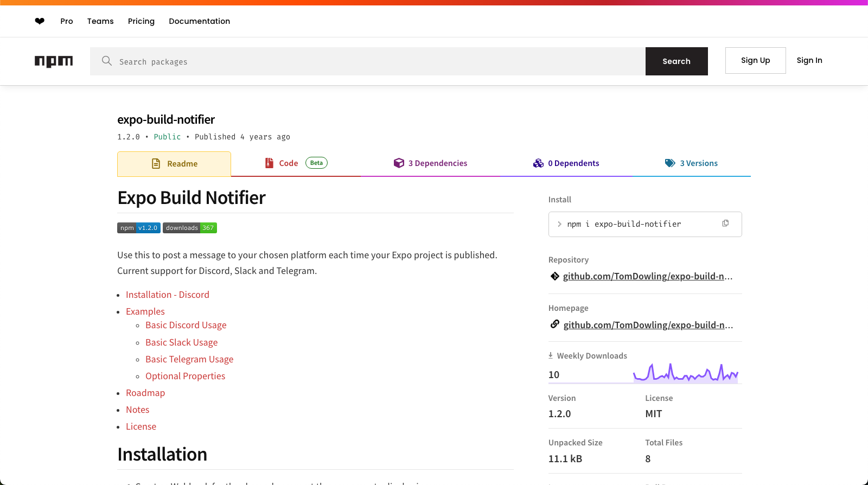Click the Public visibility label
868x485 pixels.
pyautogui.click(x=167, y=137)
